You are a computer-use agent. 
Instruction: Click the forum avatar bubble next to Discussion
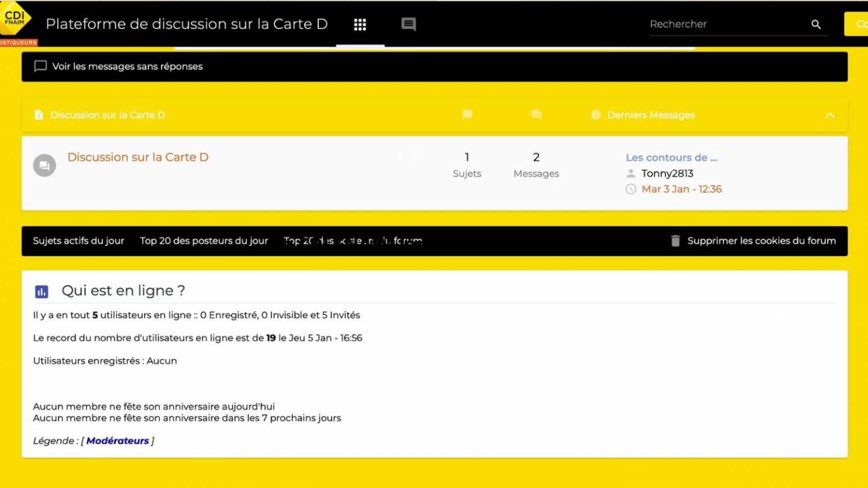click(x=43, y=165)
